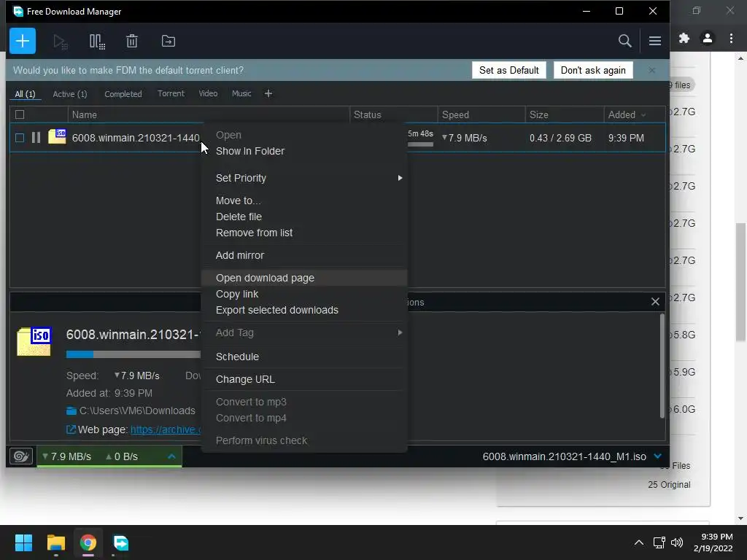The image size is (747, 560).
Task: Toggle snail mode icon in status bar
Action: (21, 456)
